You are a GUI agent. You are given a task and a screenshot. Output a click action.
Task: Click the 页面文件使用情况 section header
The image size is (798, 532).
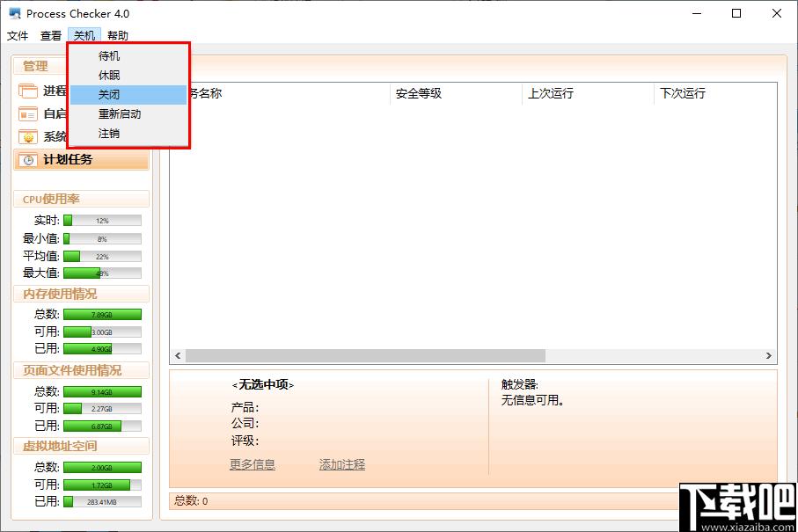[82, 370]
